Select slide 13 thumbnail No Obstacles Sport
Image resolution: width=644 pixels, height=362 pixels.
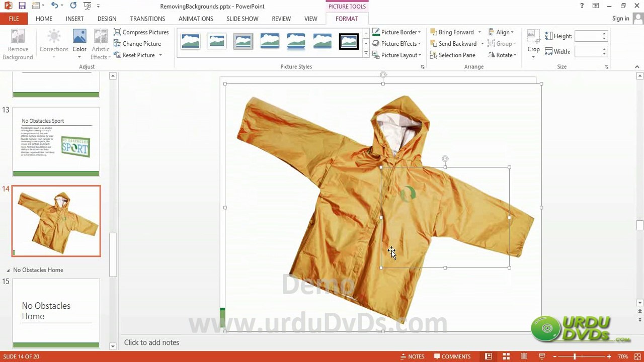click(x=56, y=142)
